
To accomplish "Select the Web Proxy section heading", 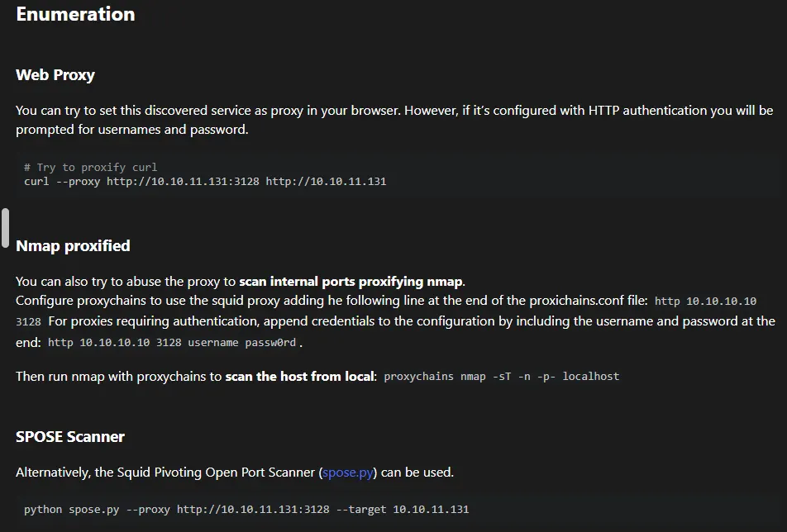I will (55, 75).
